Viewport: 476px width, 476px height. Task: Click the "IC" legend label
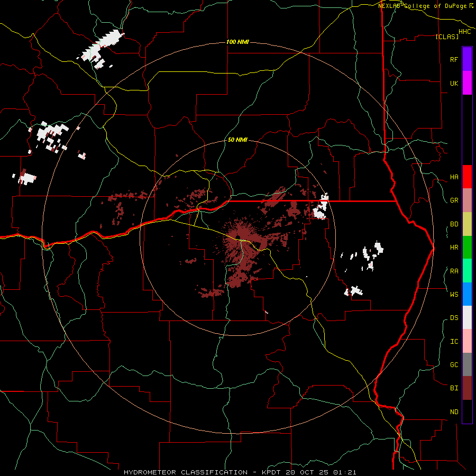point(454,342)
